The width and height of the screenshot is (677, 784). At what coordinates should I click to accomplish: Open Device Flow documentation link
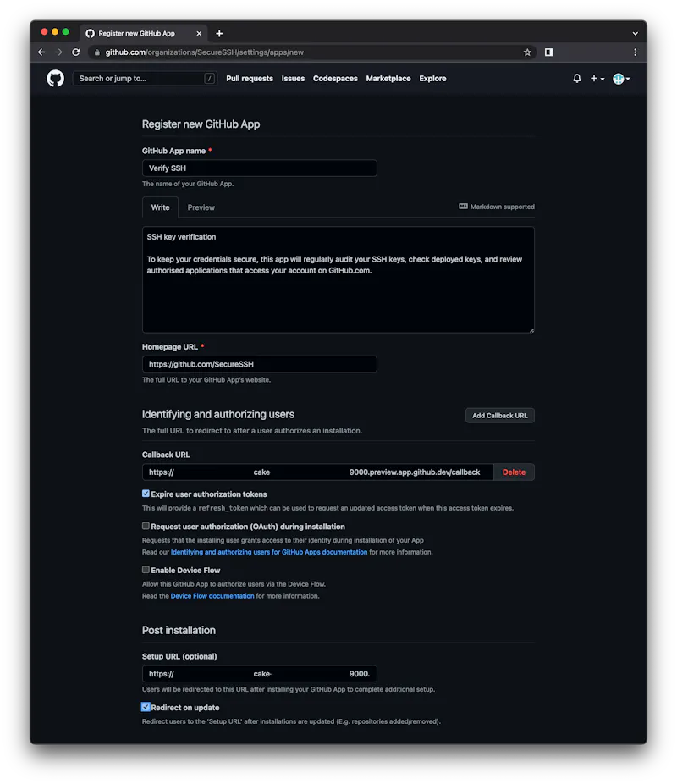(212, 596)
